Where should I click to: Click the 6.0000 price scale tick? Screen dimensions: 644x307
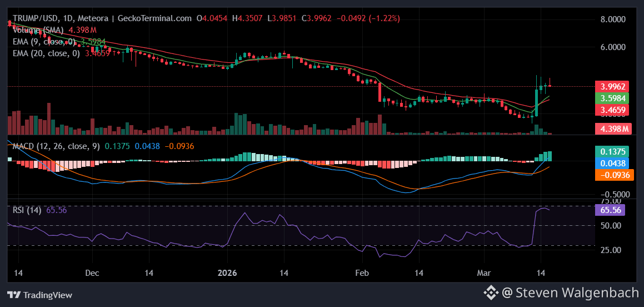pos(612,47)
